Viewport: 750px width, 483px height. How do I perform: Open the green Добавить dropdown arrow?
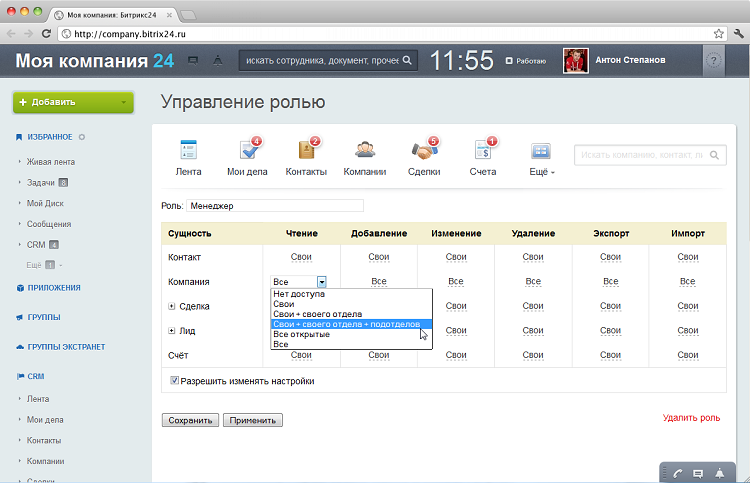(x=123, y=102)
